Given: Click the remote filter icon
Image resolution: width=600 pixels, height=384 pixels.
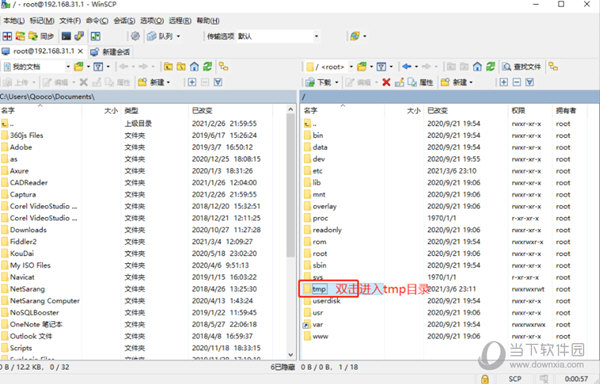Looking at the screenshot, I should pos(382,67).
